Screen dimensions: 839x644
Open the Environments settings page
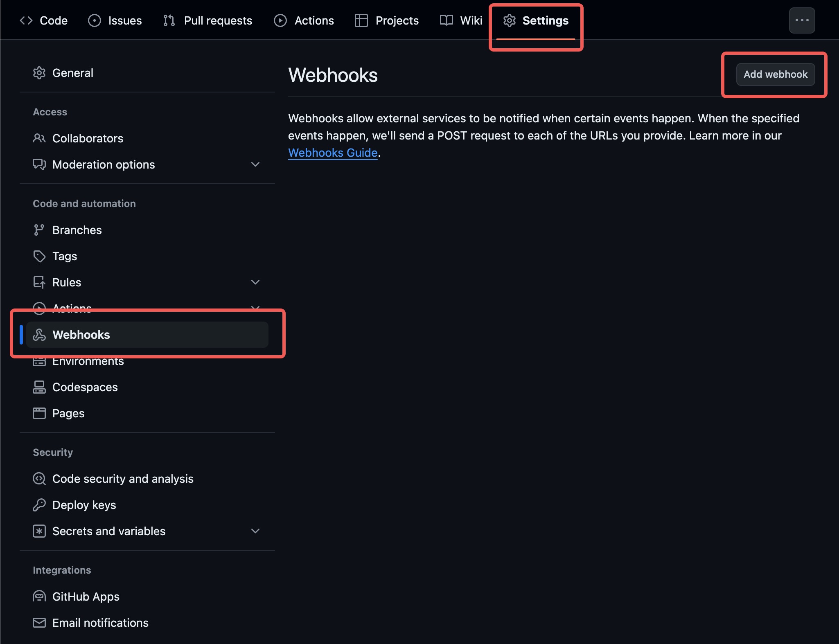point(147,362)
